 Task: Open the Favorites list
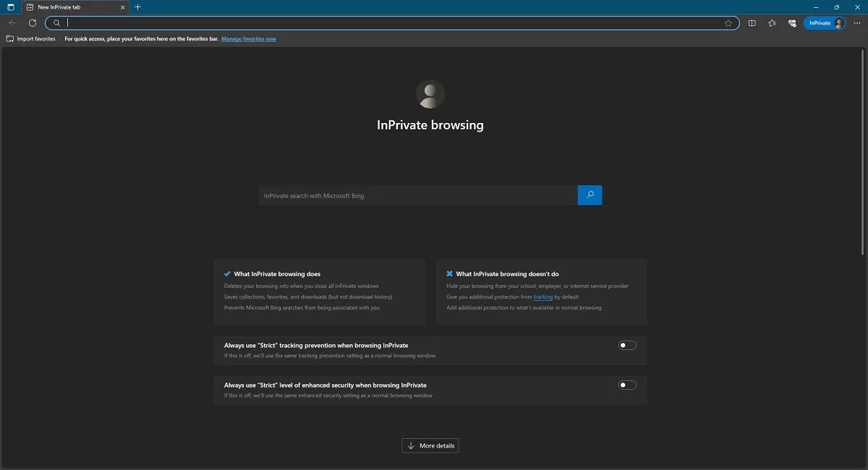tap(772, 22)
